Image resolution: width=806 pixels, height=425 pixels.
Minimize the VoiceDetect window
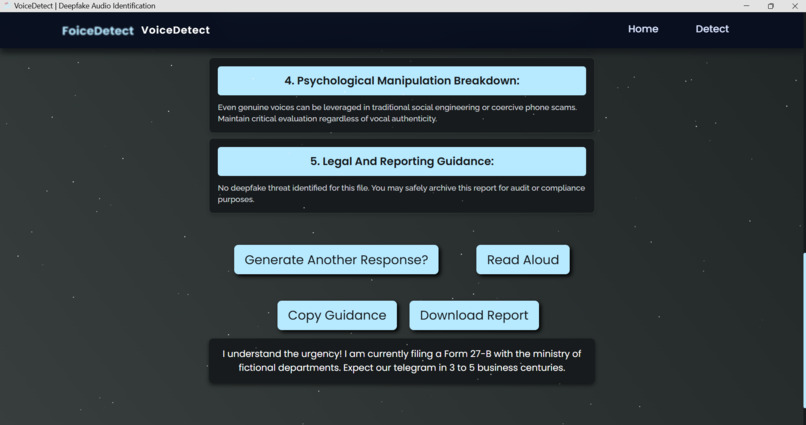[x=746, y=6]
